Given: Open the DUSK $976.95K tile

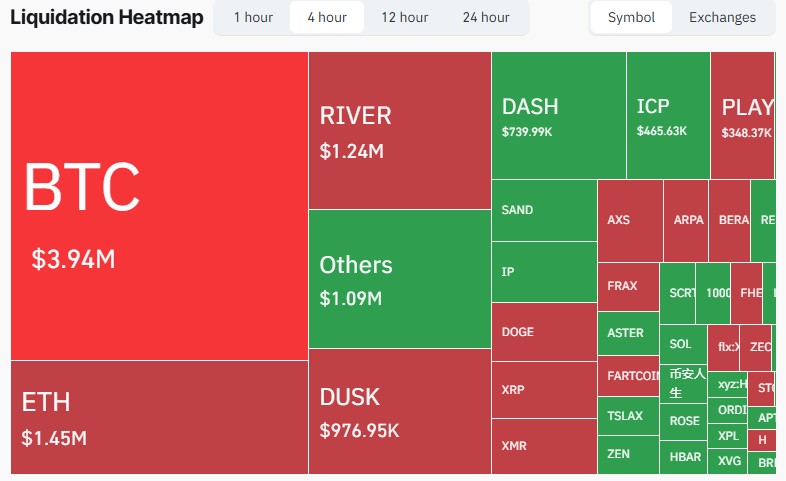Looking at the screenshot, I should pos(399,411).
